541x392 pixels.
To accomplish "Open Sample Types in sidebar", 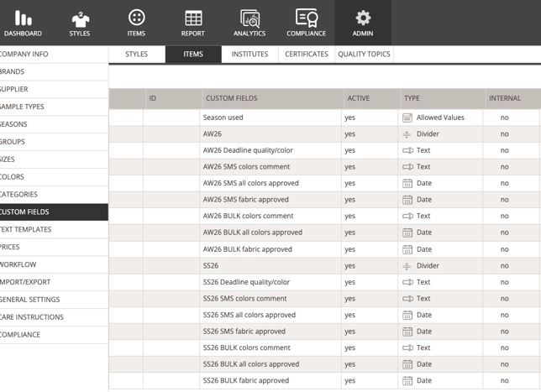I will tap(54, 107).
